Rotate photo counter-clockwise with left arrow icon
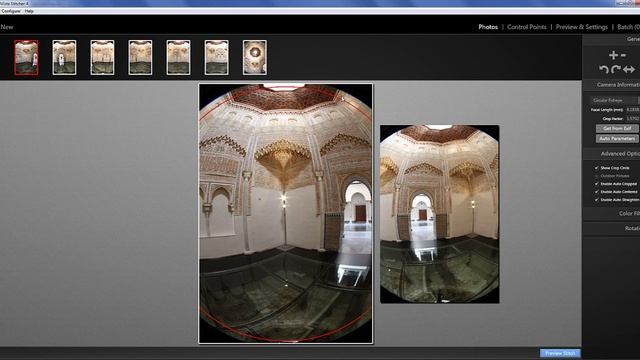 pyautogui.click(x=604, y=69)
